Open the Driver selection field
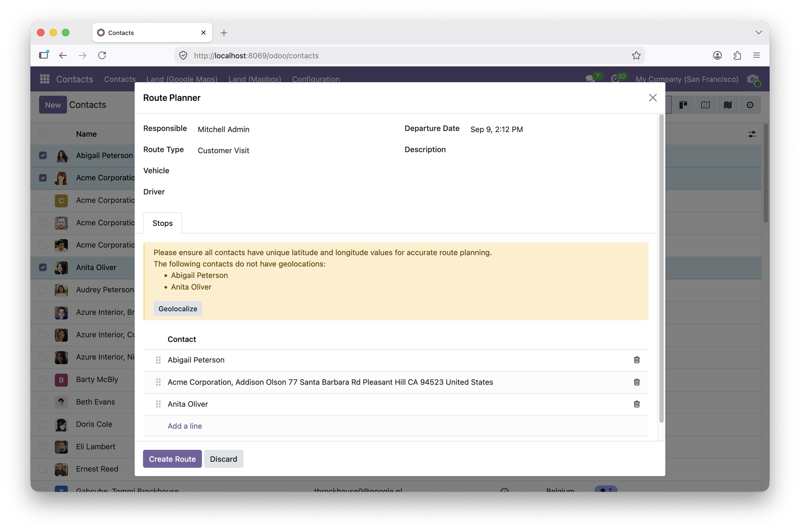The image size is (800, 532). [x=292, y=192]
